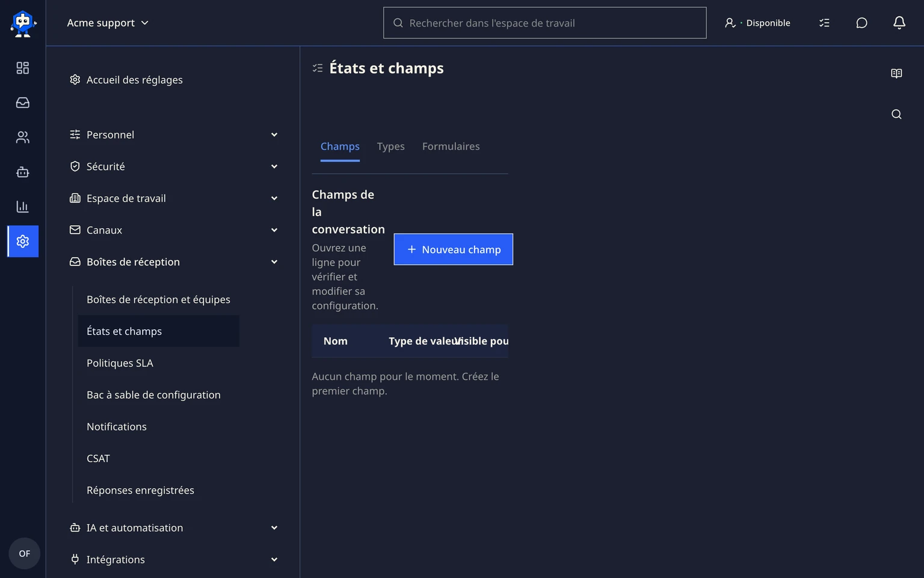The image size is (924, 578).
Task: Expand the Canaux settings section
Action: 173,230
